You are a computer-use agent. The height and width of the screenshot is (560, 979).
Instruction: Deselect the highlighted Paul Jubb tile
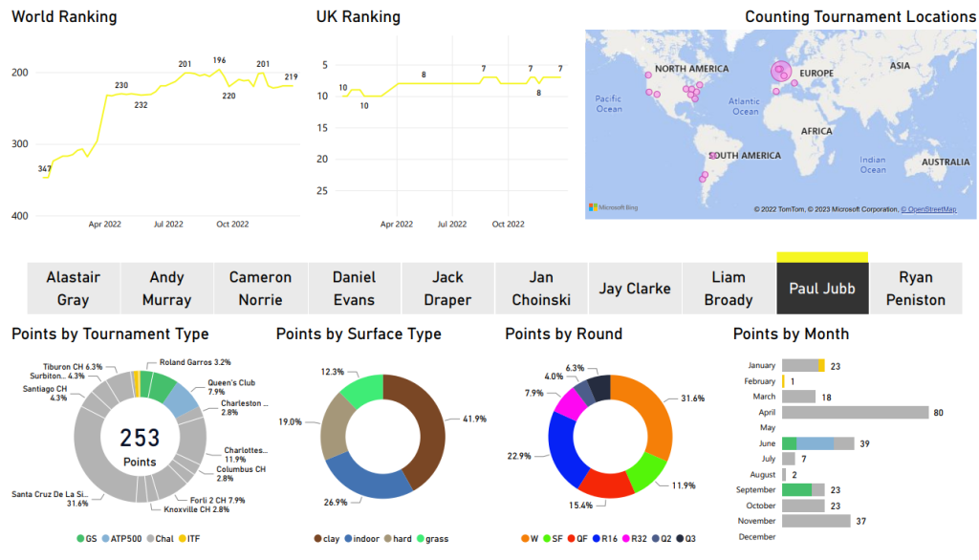822,289
